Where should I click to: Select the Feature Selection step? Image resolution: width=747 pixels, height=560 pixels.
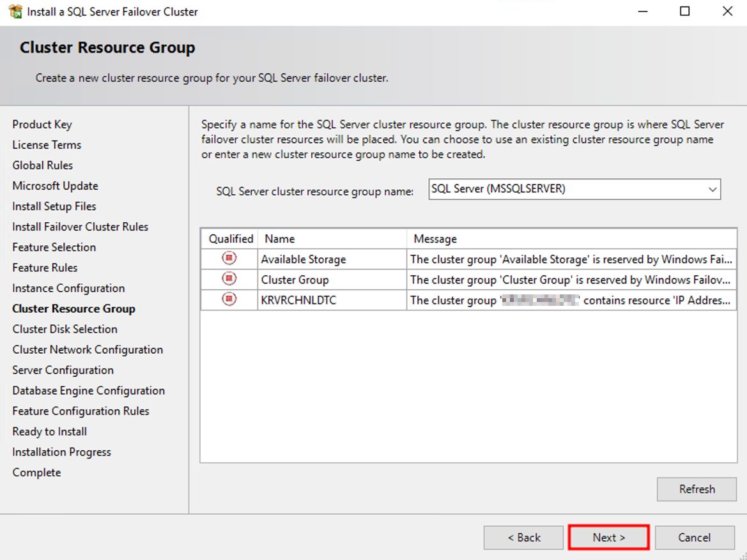point(54,247)
